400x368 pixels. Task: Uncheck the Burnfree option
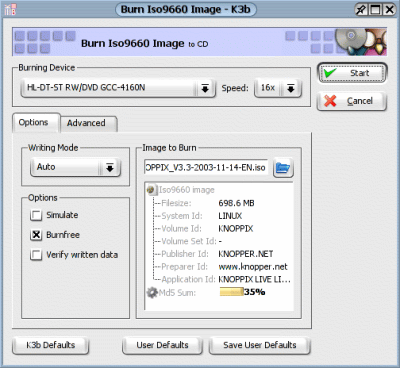[36, 235]
